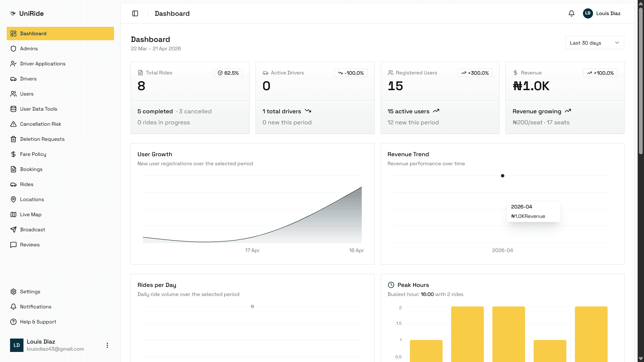Open Settings gear in sidebar

(13, 292)
